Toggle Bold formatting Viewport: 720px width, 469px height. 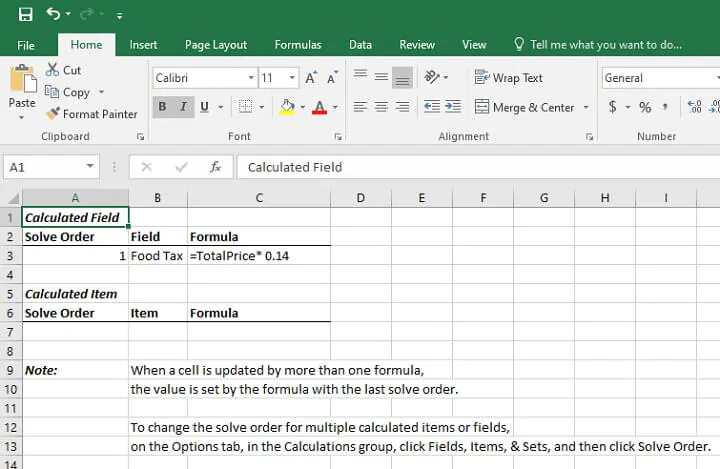coord(163,107)
